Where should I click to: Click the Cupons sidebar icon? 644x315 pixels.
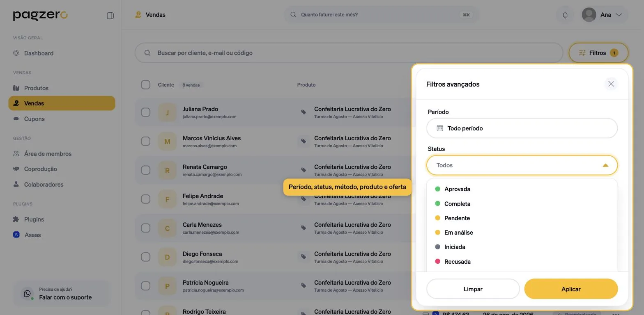(x=16, y=119)
